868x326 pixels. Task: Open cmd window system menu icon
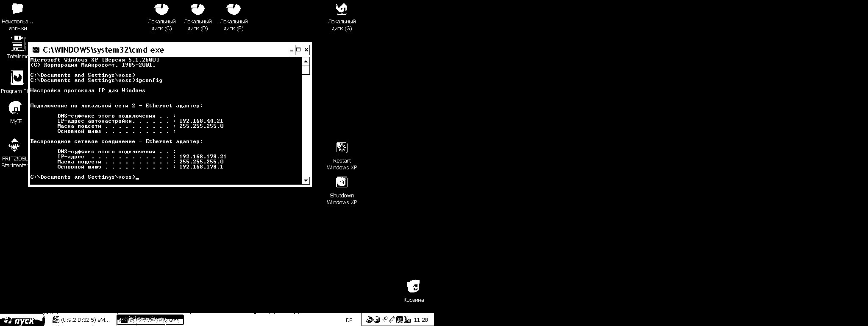36,50
